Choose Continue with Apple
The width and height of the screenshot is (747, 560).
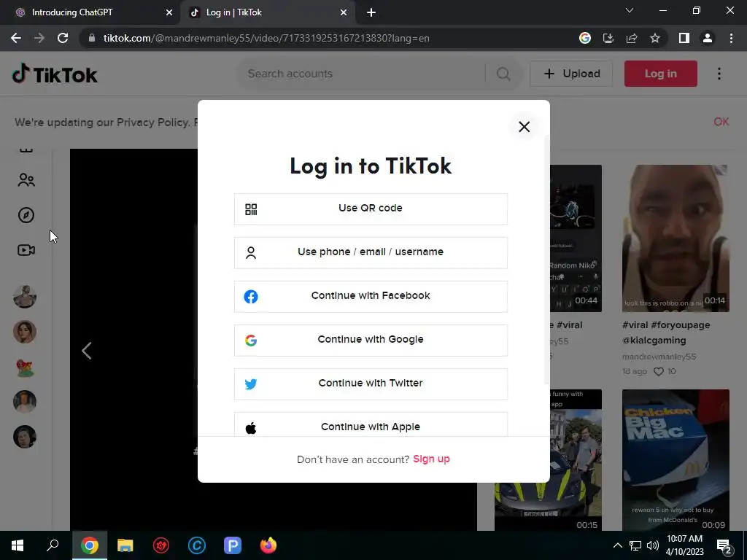[371, 425]
